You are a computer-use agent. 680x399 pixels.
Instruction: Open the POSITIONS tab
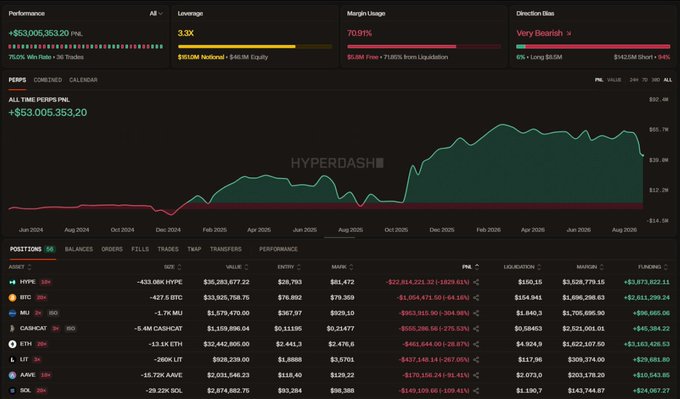pos(33,249)
